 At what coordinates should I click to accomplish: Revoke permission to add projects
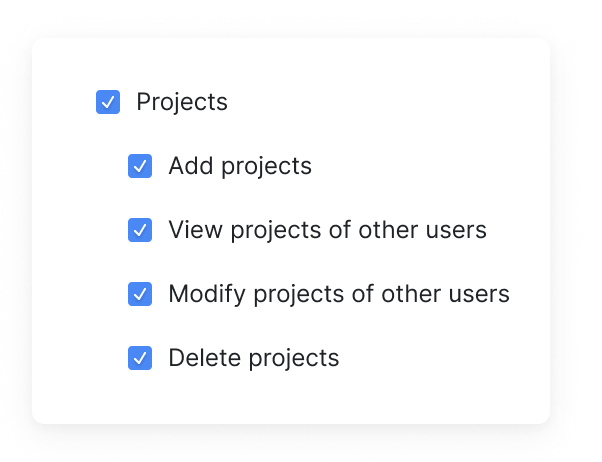coord(140,166)
